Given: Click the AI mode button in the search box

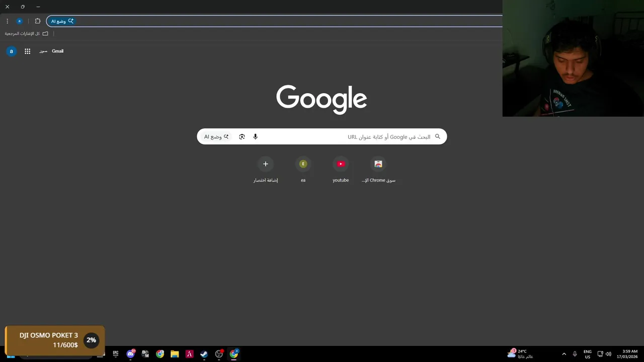Looking at the screenshot, I should 216,137.
